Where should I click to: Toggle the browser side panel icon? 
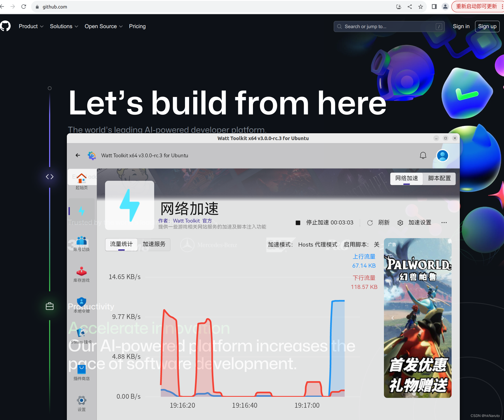pyautogui.click(x=434, y=7)
